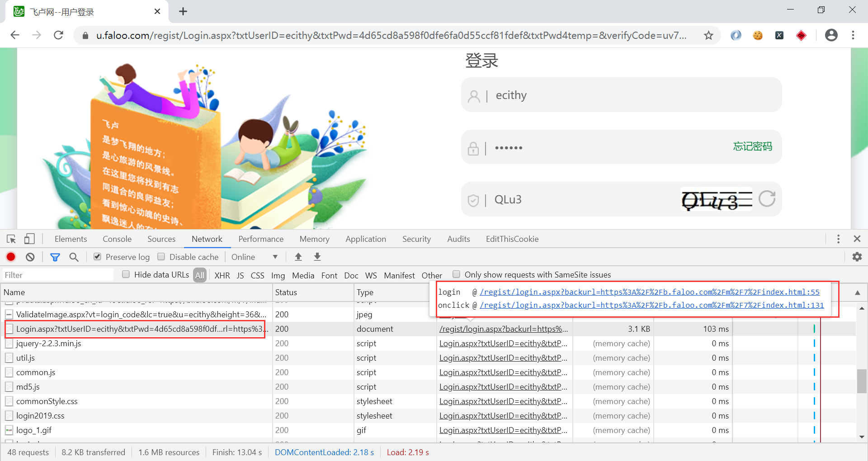868x461 pixels.
Task: Filter requests by Font
Action: [x=329, y=275]
